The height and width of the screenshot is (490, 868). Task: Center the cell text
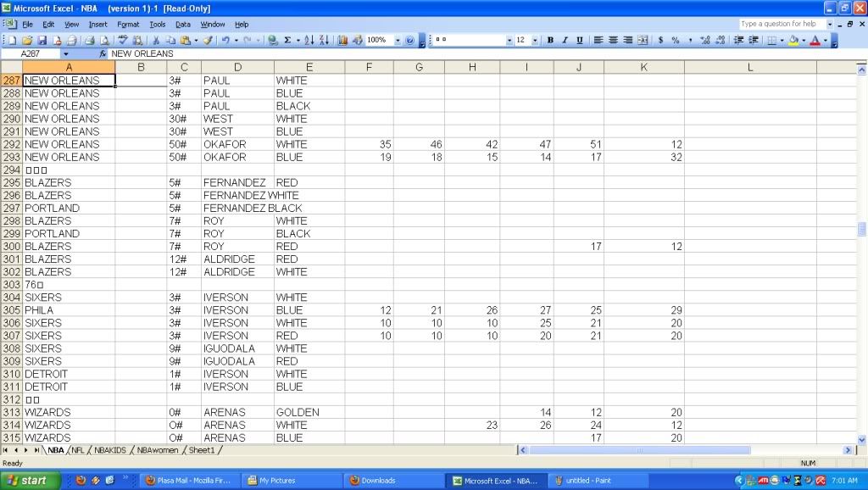click(614, 41)
